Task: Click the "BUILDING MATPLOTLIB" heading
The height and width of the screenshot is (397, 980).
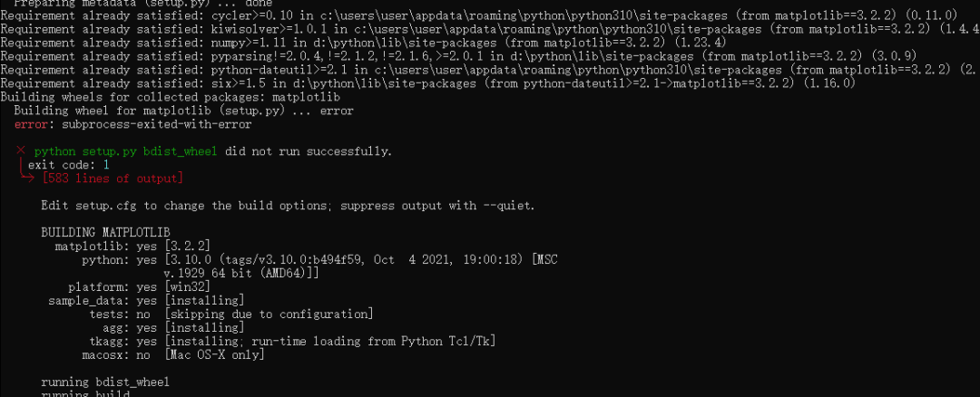Action: (x=105, y=232)
